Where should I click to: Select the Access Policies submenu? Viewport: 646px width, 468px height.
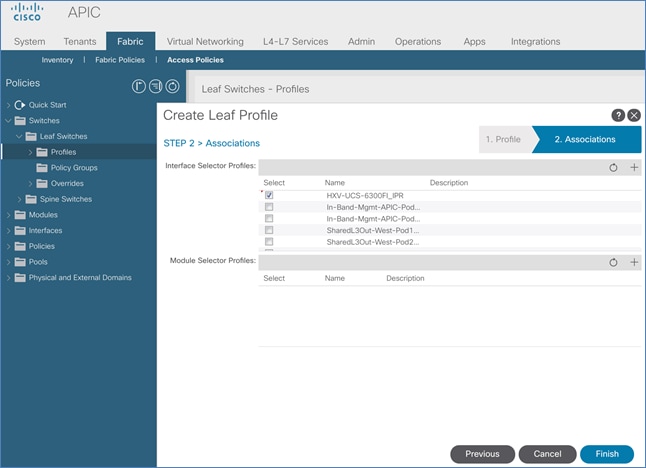coord(195,60)
